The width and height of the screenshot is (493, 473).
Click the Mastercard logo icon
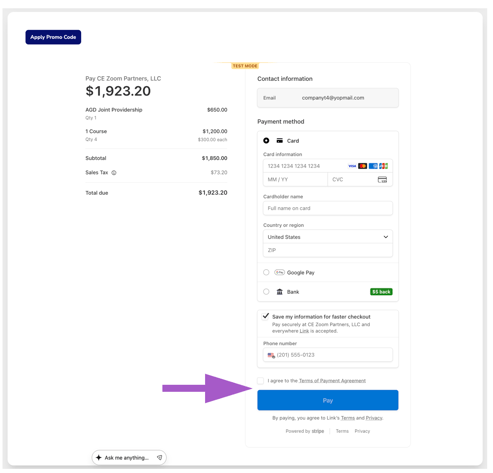pyautogui.click(x=363, y=166)
